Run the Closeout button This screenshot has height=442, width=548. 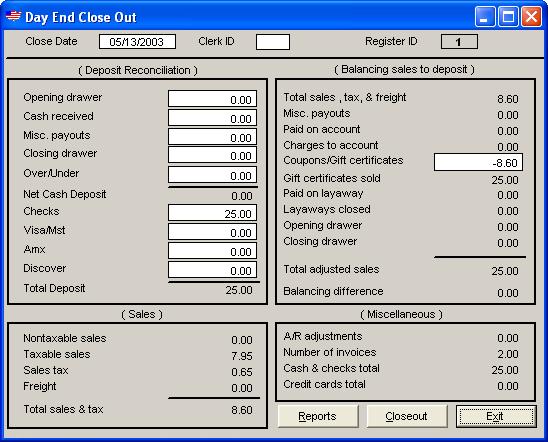407,416
